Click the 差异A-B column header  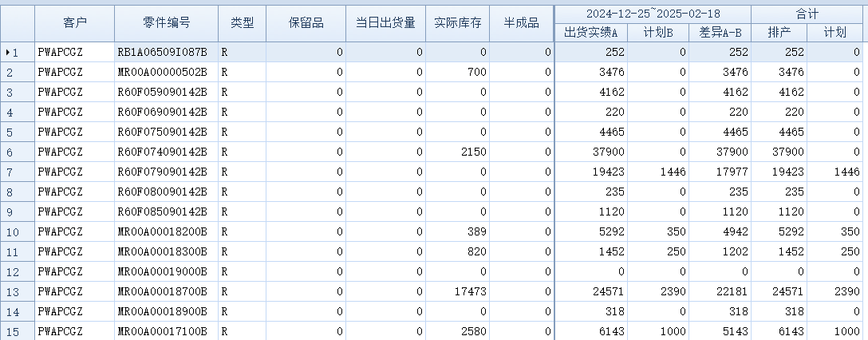(x=720, y=33)
